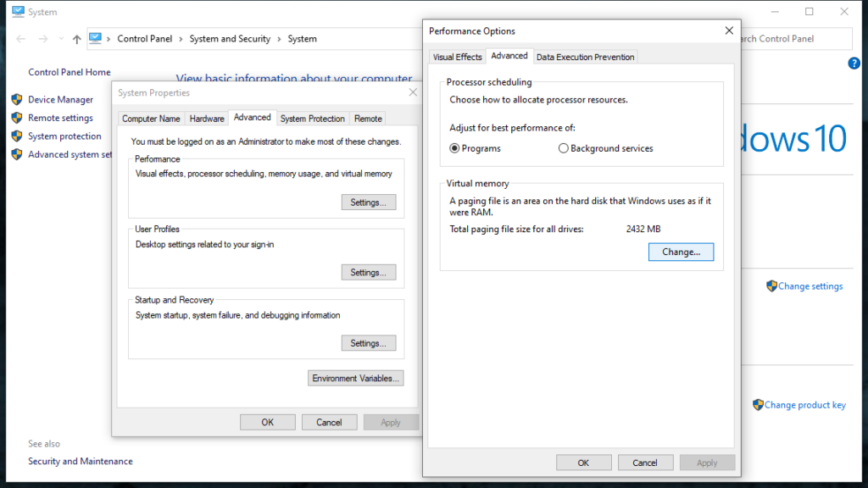Click the Environment Variables button
Viewport: 868px width, 488px height.
(x=355, y=378)
